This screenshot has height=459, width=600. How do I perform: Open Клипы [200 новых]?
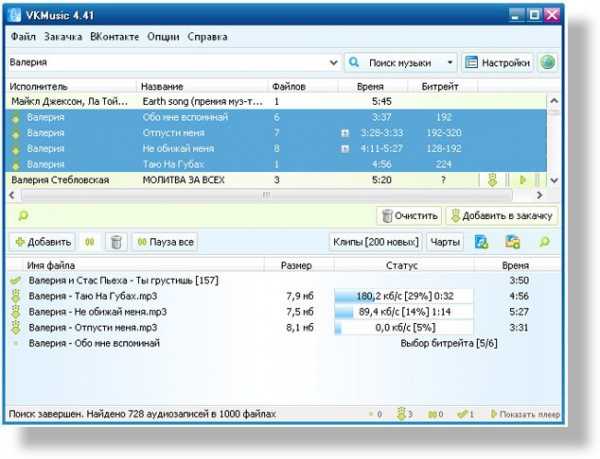tap(376, 242)
